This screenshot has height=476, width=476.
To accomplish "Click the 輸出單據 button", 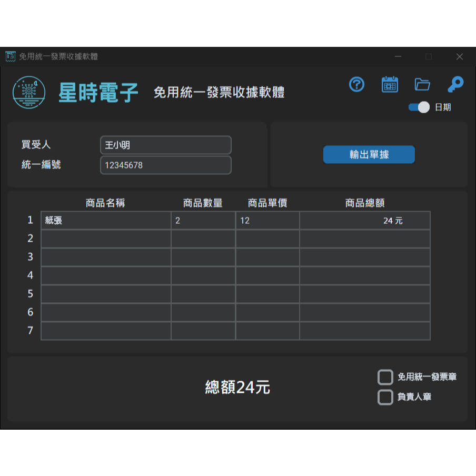I will point(369,155).
